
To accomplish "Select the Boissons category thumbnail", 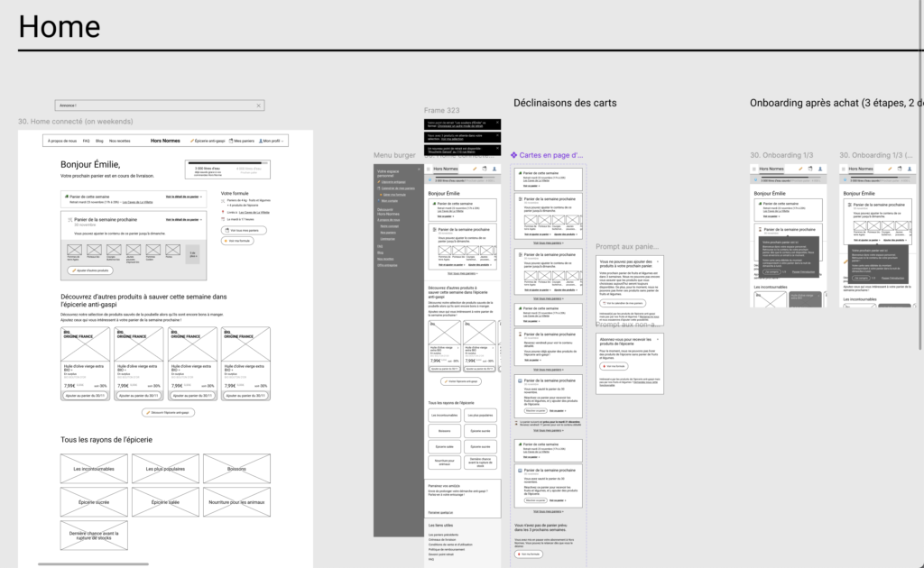I will pyautogui.click(x=236, y=468).
